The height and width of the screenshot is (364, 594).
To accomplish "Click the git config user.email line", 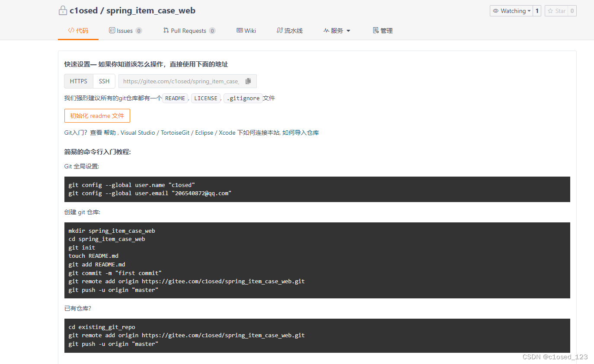I will [150, 193].
